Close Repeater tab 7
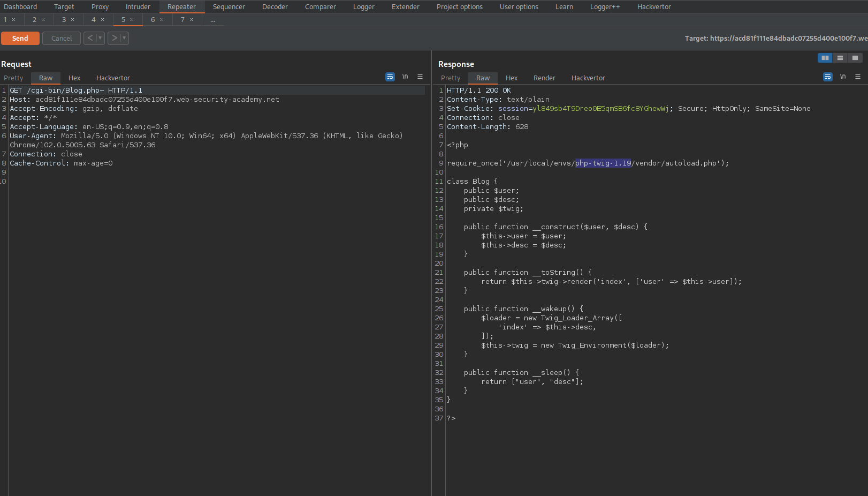 [192, 20]
